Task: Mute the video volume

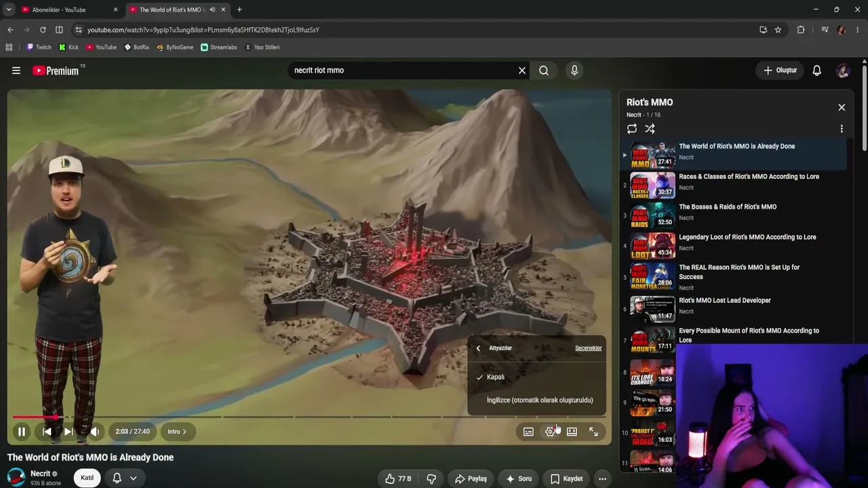Action: 95,431
